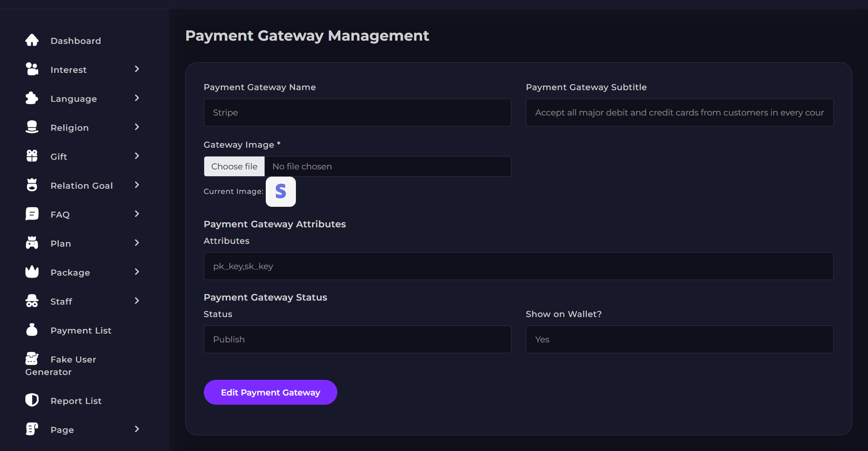Click the Payment List money bag icon
868x451 pixels.
point(32,330)
